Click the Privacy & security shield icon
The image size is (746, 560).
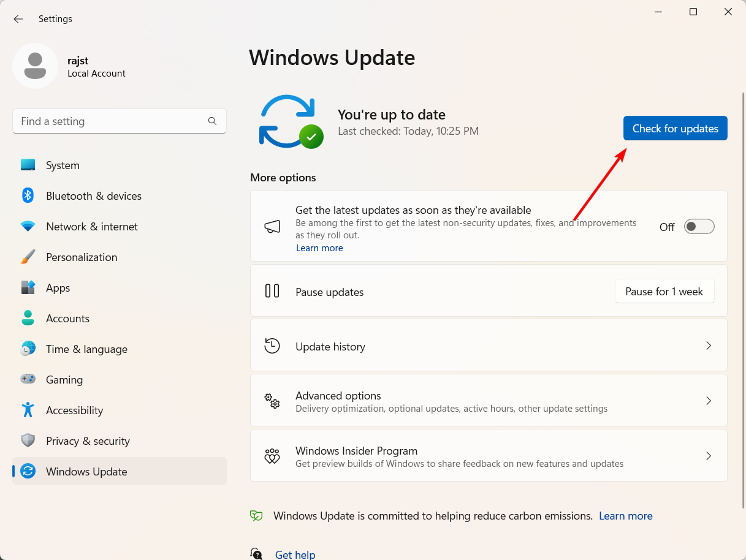28,441
